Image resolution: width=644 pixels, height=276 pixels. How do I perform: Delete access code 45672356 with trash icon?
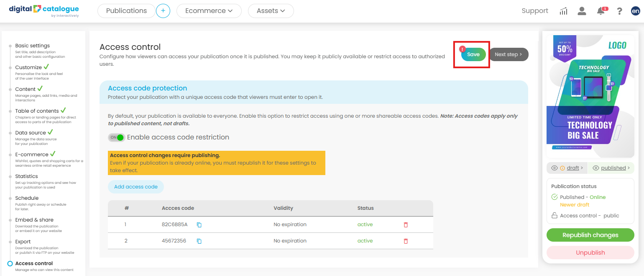[x=406, y=241]
